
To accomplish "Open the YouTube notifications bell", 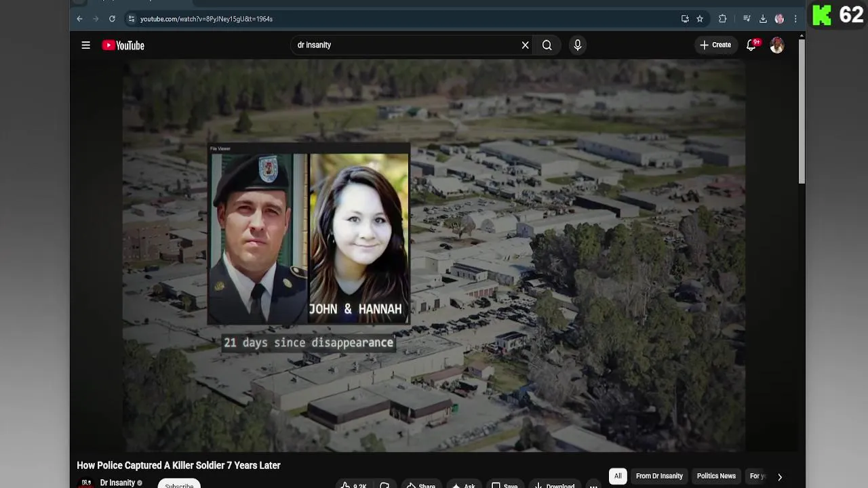I will (x=751, y=45).
